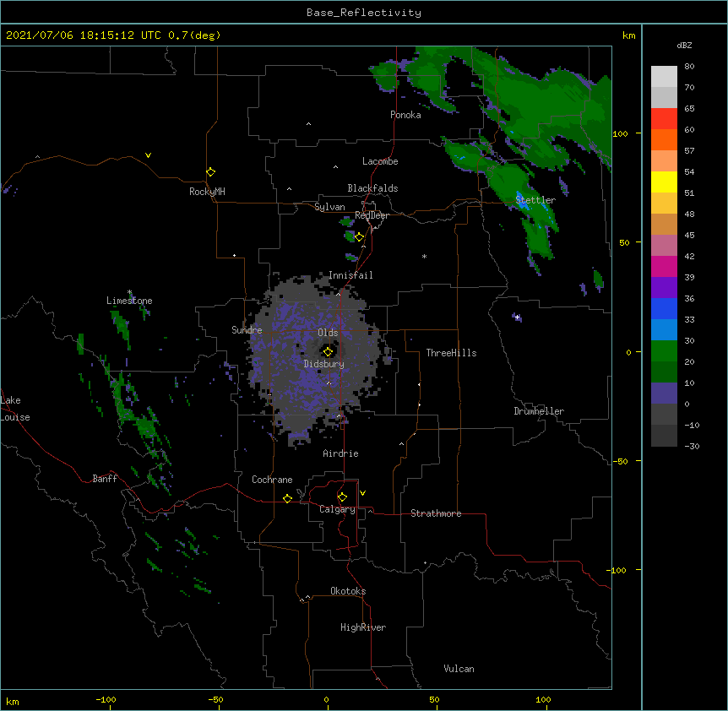Select the Innisfail town label
728x711 pixels.
click(350, 275)
